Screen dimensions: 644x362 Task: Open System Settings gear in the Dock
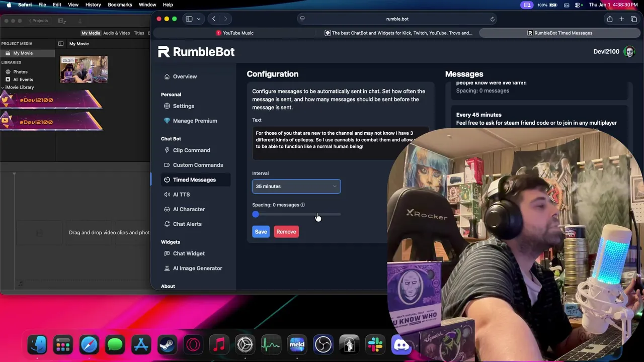245,345
